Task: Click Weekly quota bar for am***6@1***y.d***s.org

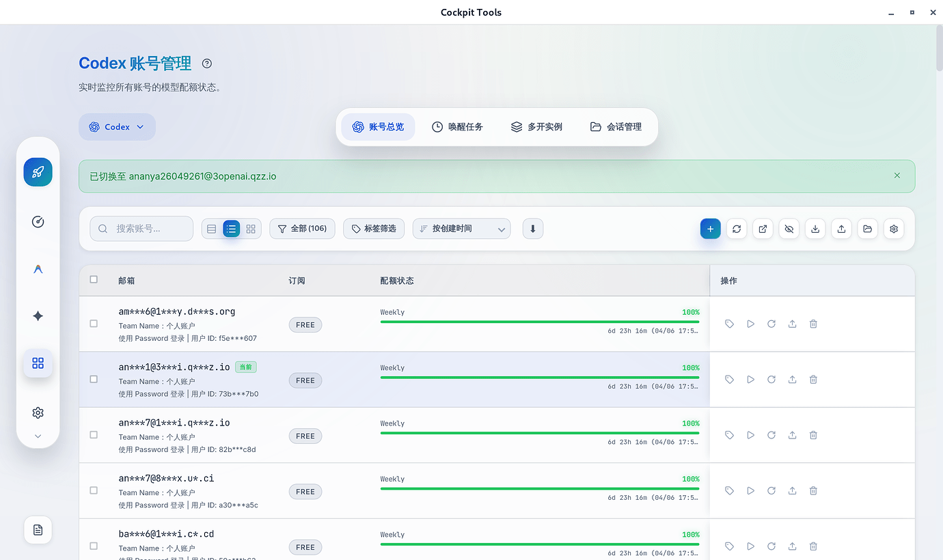Action: 540,322
